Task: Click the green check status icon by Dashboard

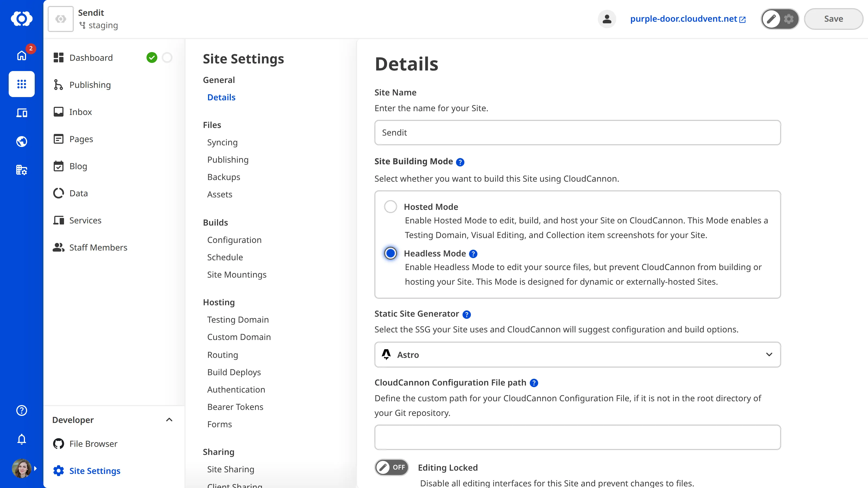Action: 152,57
